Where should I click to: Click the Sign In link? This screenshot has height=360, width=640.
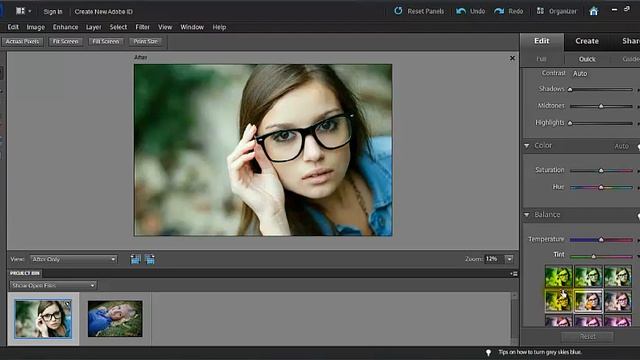53,11
